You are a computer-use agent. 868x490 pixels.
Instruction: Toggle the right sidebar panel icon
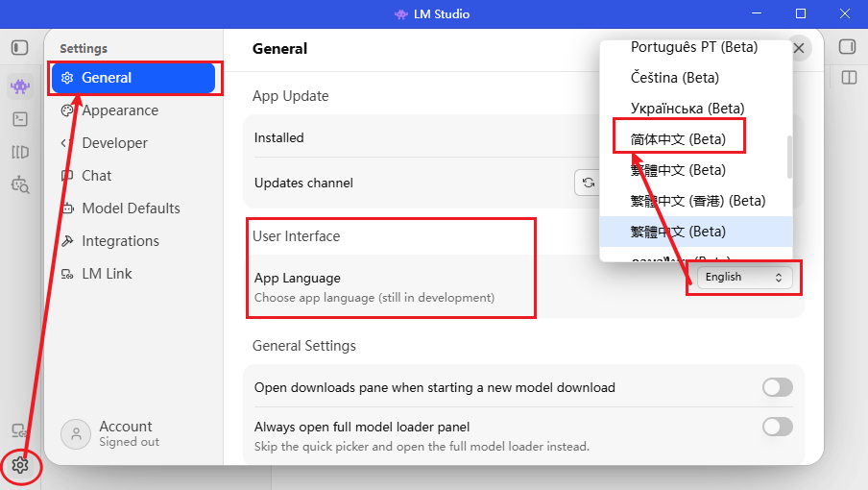coord(847,46)
